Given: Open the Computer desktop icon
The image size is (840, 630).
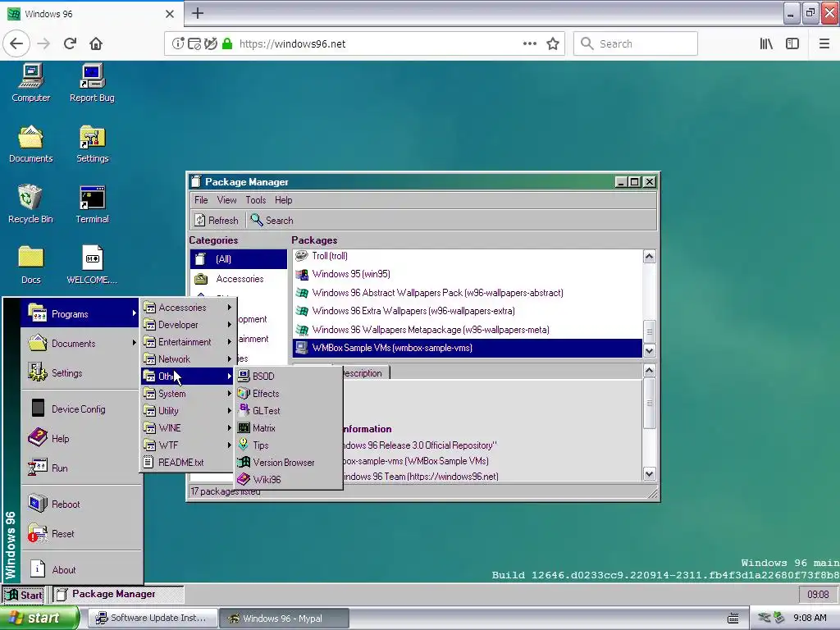Looking at the screenshot, I should [31, 83].
